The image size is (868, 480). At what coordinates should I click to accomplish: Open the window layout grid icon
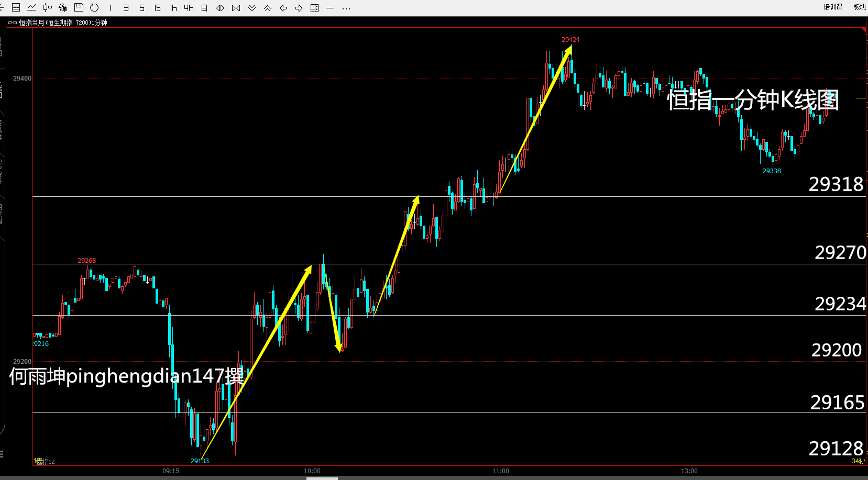point(315,8)
